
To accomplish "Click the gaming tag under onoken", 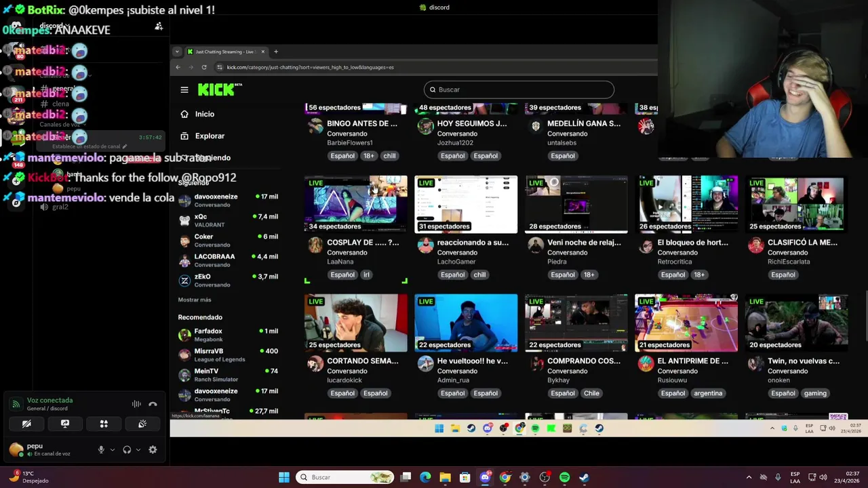I will [815, 393].
